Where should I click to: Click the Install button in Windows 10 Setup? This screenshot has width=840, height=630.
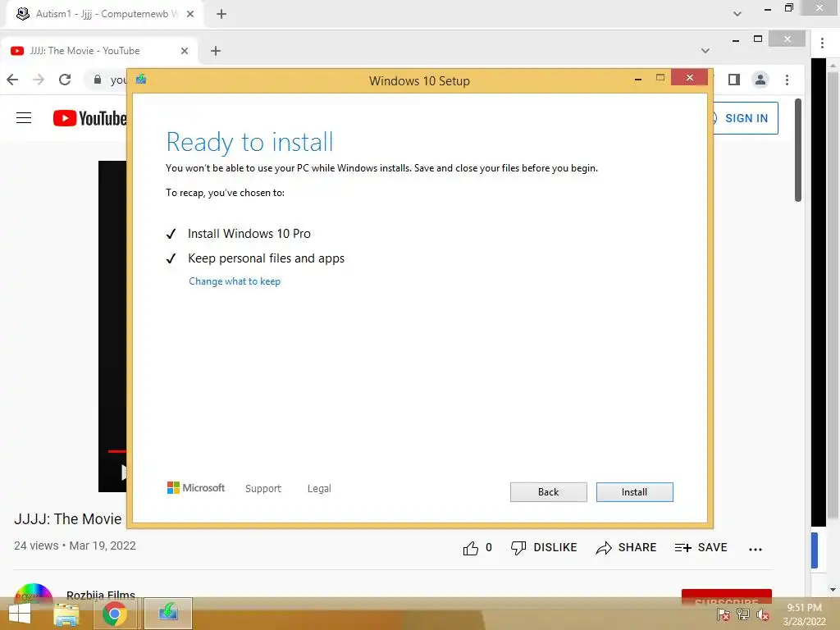point(634,492)
